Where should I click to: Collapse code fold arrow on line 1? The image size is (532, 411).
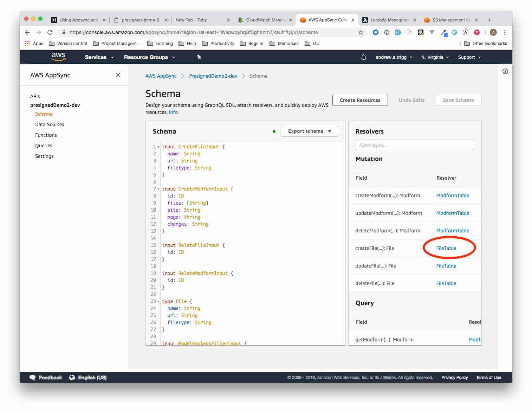(x=158, y=147)
